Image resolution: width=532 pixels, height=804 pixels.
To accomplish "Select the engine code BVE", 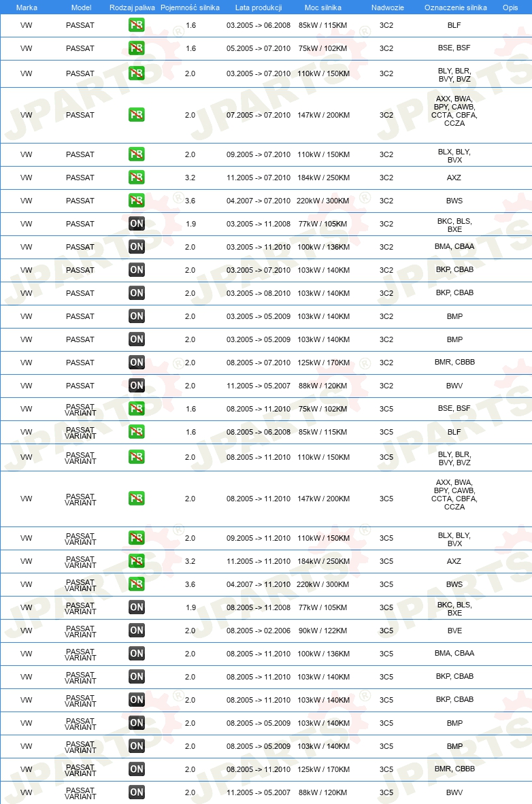I will click(454, 631).
